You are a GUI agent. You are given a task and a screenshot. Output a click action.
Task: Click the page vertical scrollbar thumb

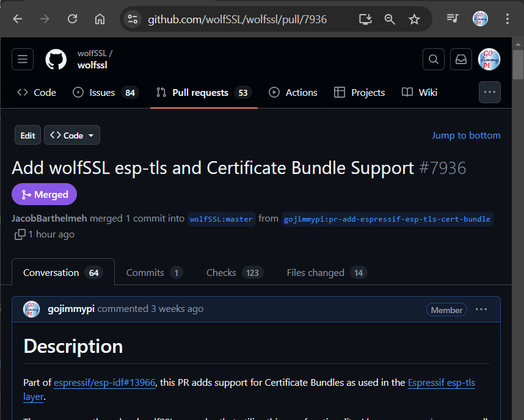pos(518,65)
